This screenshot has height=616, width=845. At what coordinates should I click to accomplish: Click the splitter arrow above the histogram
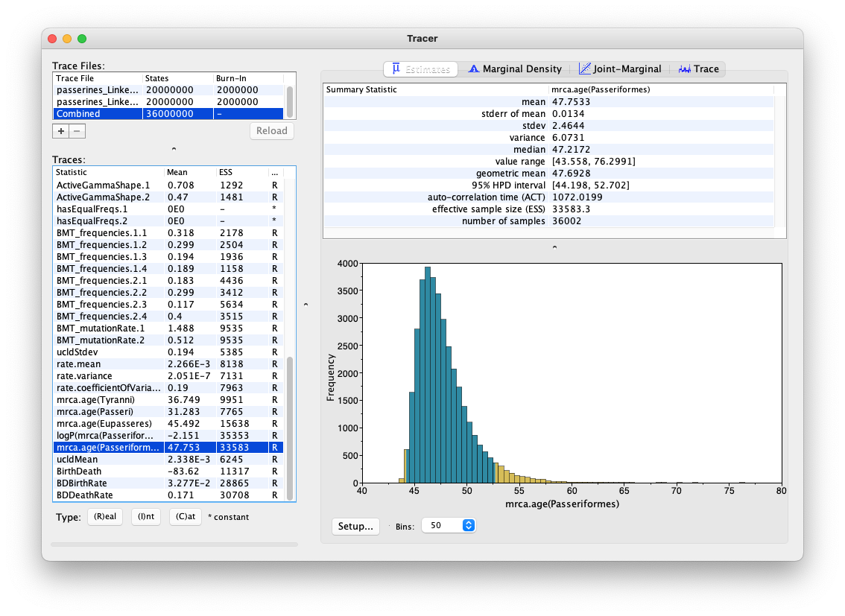coord(554,247)
